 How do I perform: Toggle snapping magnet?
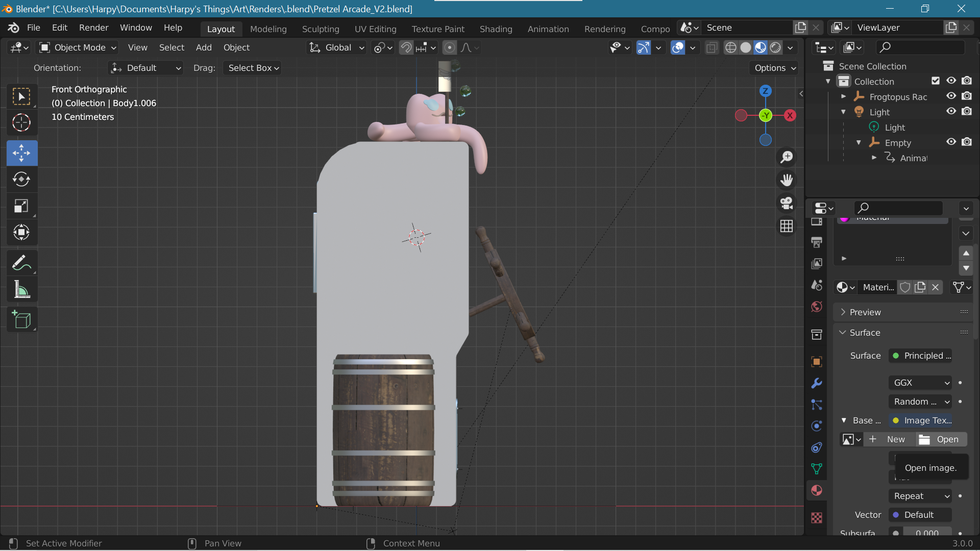point(406,47)
